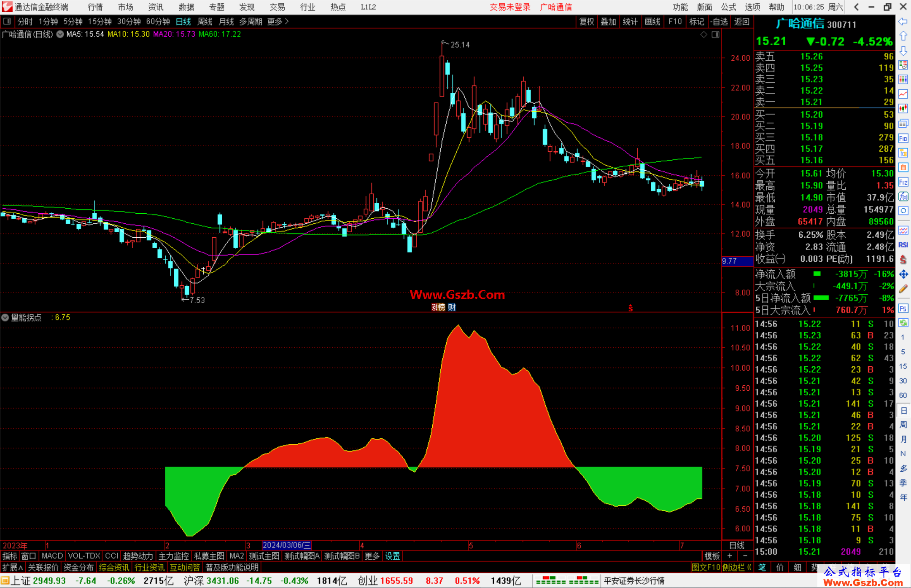Viewport: 911px width, 588px height.
Task: Click the green refresh sidebar icon
Action: [903, 323]
